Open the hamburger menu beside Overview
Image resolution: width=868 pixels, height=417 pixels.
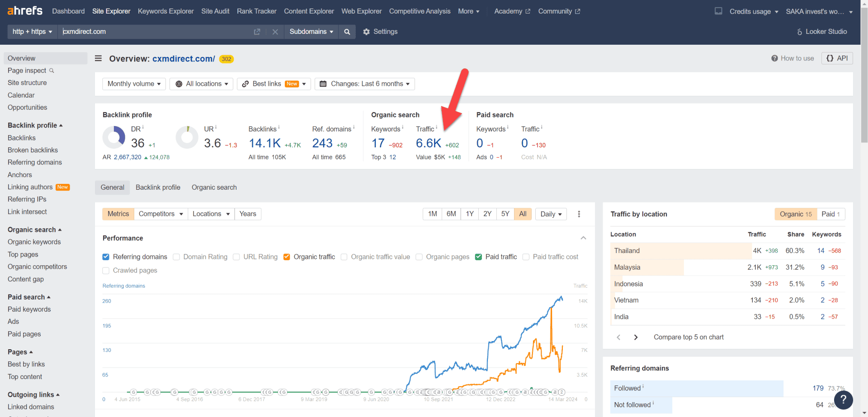98,58
